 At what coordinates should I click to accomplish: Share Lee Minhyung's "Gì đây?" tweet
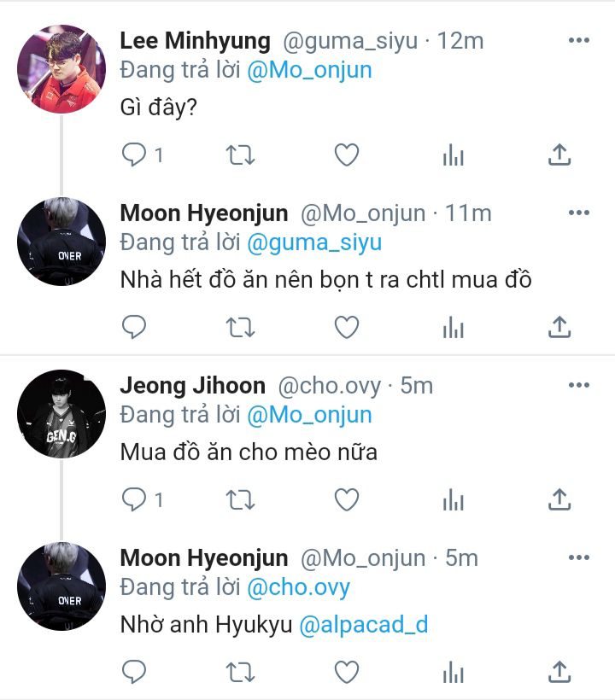559,155
